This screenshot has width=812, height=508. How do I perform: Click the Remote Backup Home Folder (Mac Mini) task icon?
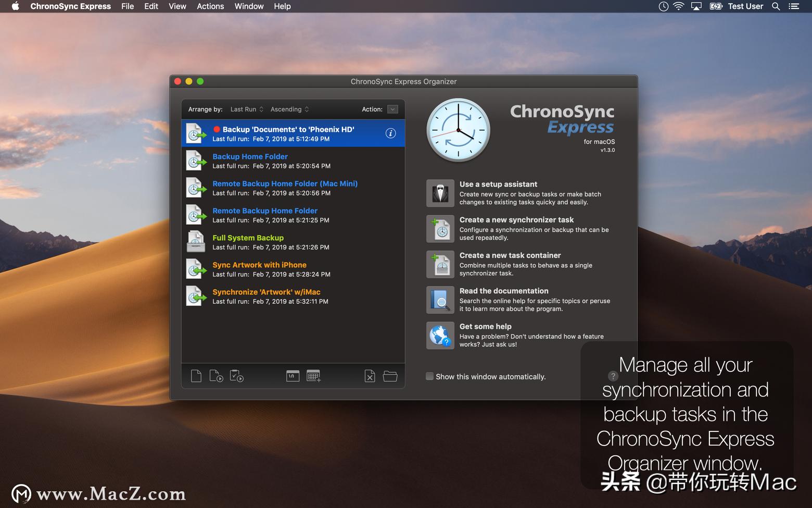[196, 188]
